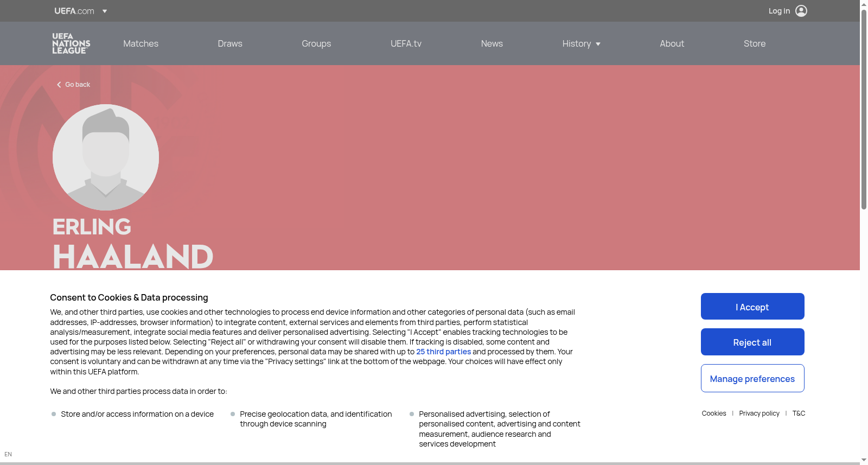
Task: Open the News section
Action: 492,43
